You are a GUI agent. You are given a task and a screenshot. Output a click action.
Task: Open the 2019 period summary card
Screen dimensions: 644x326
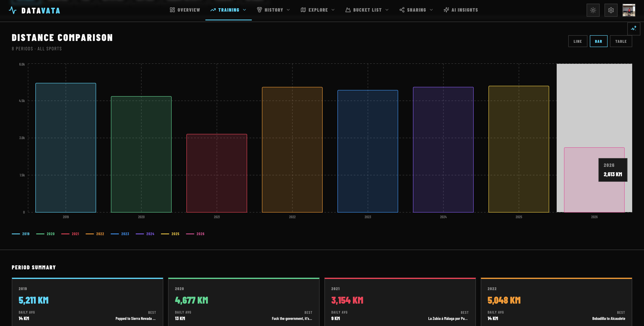(x=87, y=302)
